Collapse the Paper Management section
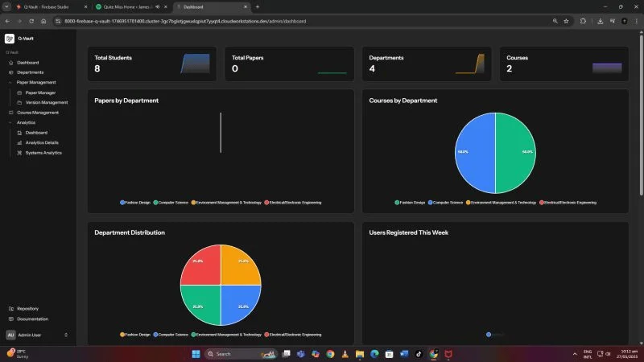Screen dimensions: 644x362 (36, 83)
